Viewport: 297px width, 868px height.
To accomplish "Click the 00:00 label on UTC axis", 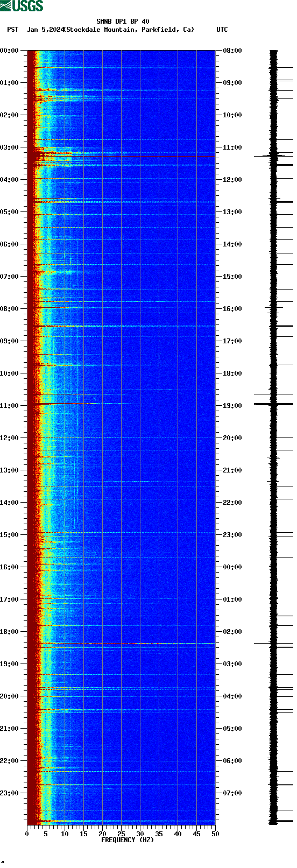I will tap(232, 567).
